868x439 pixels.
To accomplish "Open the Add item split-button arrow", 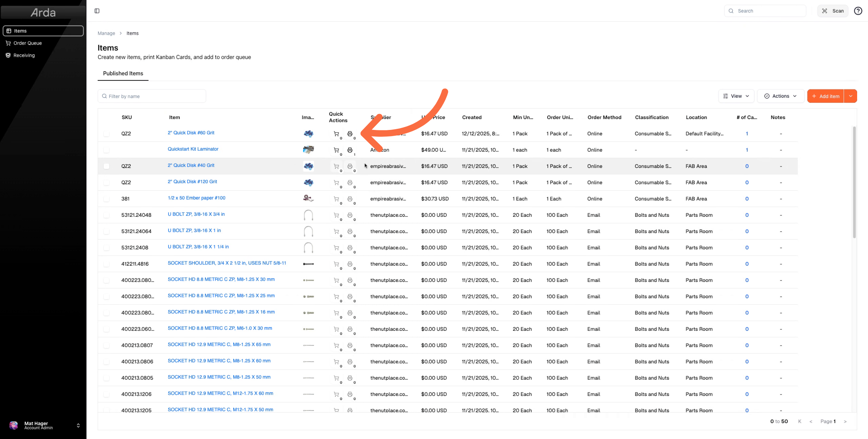I will click(851, 96).
